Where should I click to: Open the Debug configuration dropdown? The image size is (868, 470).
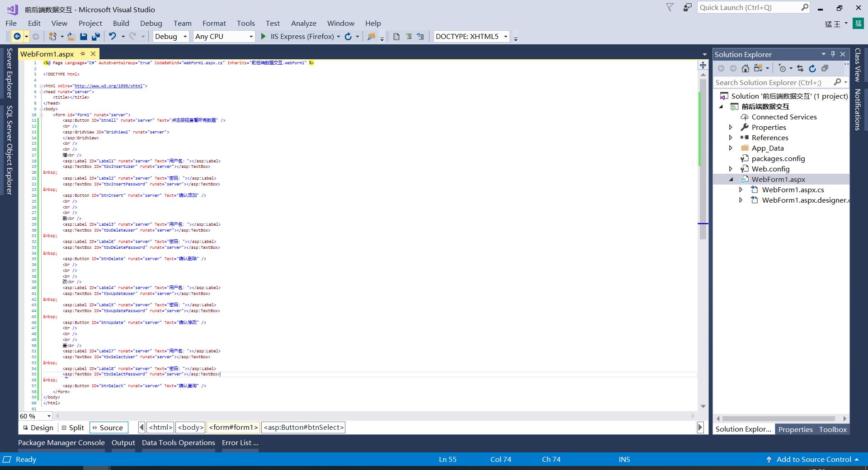tap(185, 37)
